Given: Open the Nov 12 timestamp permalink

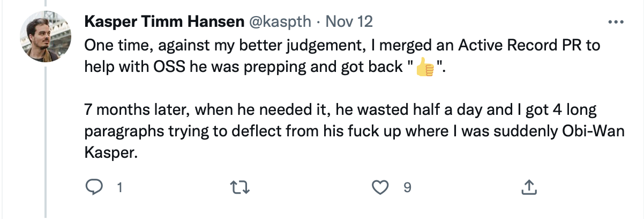Looking at the screenshot, I should coord(349,22).
